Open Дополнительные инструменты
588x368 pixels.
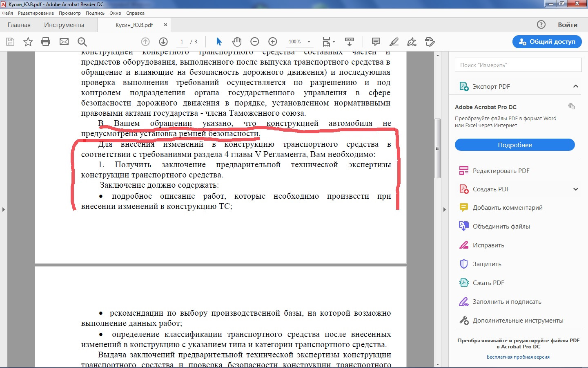coord(511,320)
